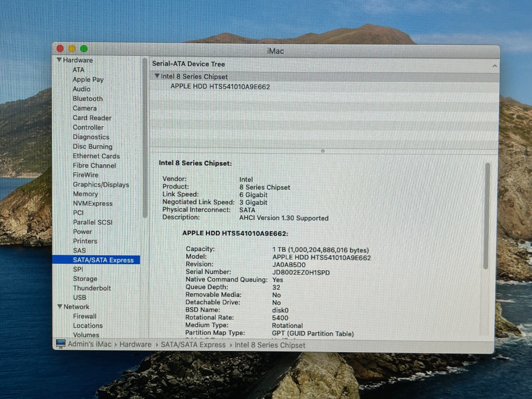Select Fibre Channel in the sidebar
The image size is (532, 399).
[x=94, y=165]
